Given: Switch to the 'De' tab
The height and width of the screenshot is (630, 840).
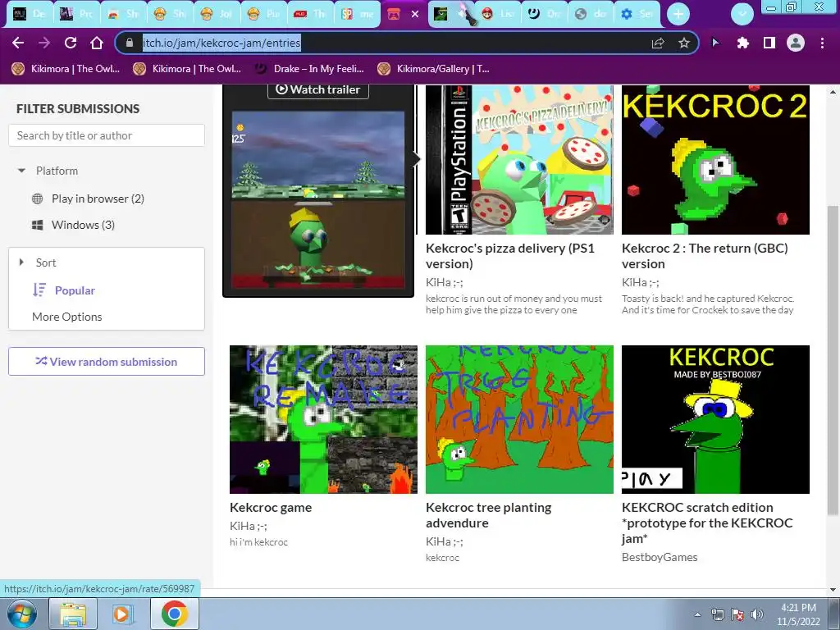Looking at the screenshot, I should (29, 15).
